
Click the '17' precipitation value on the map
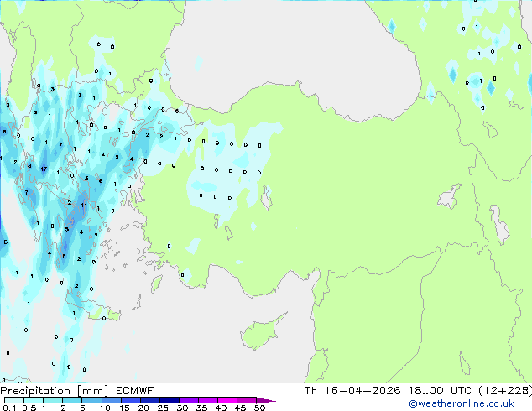coord(44,169)
